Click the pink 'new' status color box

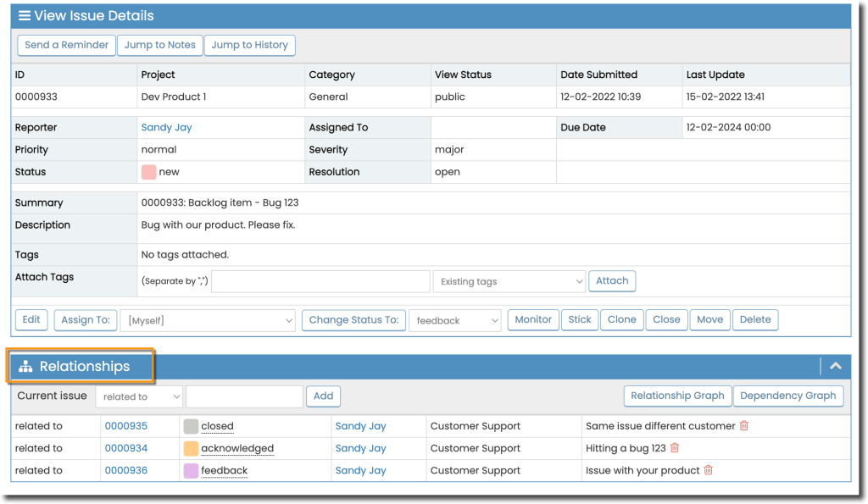pos(149,172)
